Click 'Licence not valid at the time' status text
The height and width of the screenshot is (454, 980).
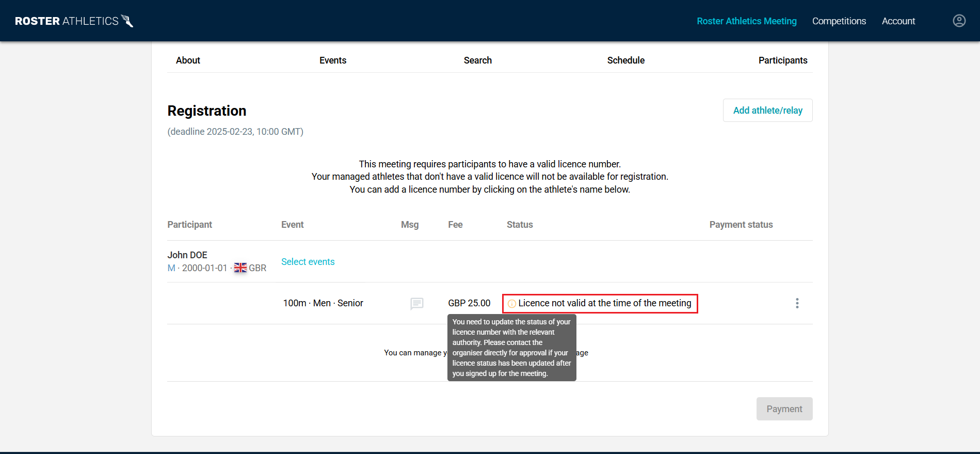pos(605,303)
